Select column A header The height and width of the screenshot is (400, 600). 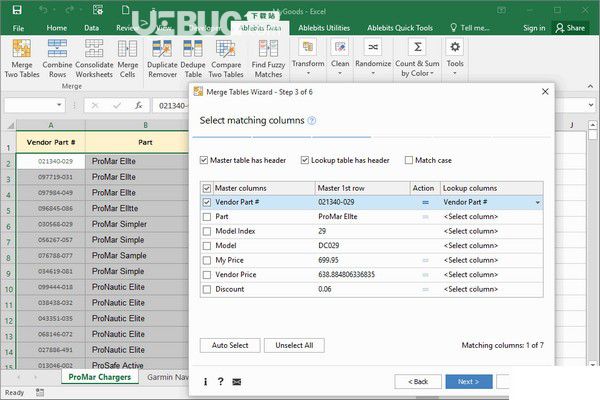pos(51,125)
